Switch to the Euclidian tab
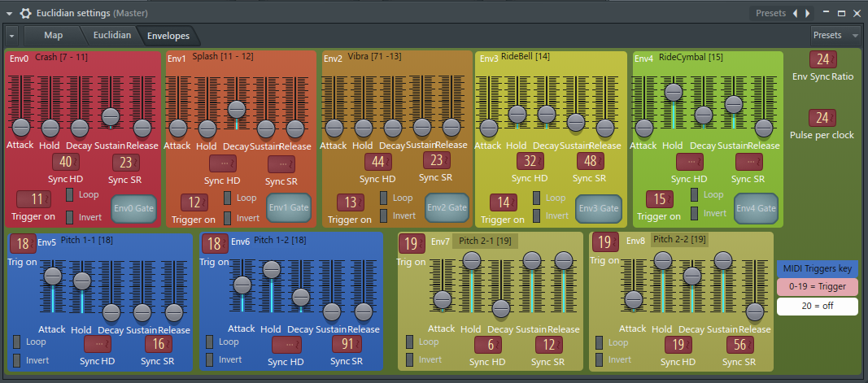Screen dimensions: 868x383 pyautogui.click(x=111, y=36)
